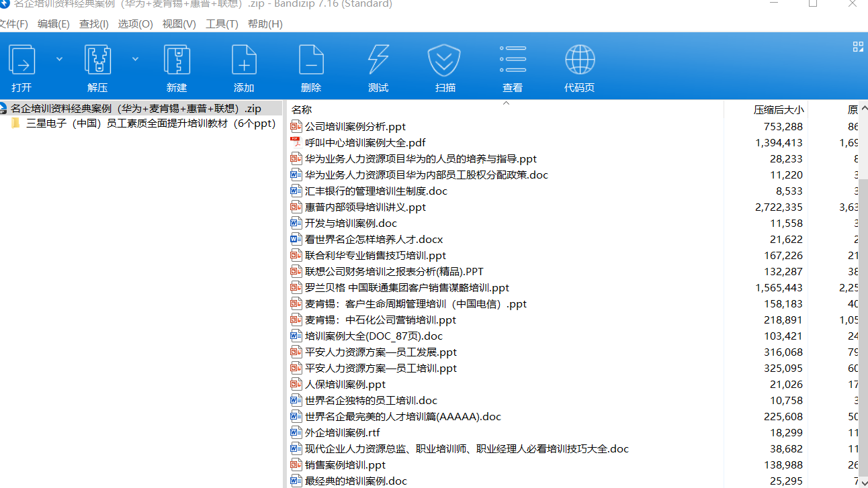Open the 选项(O) menu
Image resolution: width=868 pixels, height=488 pixels.
[136, 24]
